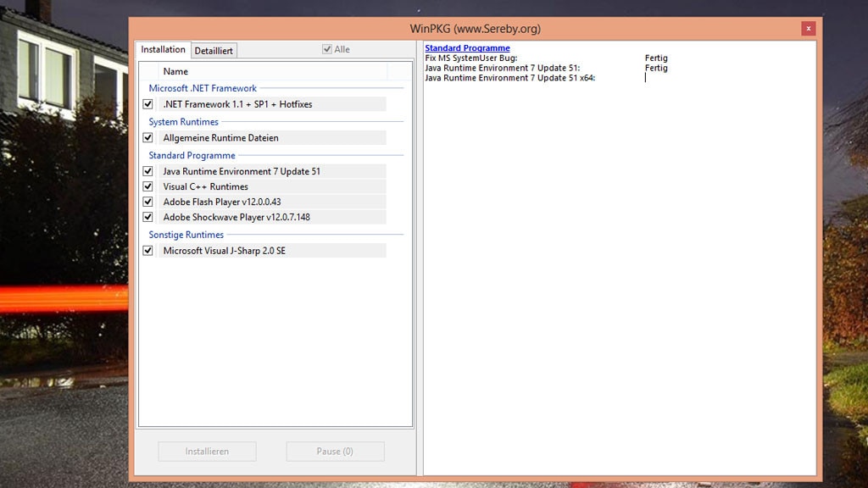Select Adobe Shockwave Player v12.0.7.148 row

272,217
